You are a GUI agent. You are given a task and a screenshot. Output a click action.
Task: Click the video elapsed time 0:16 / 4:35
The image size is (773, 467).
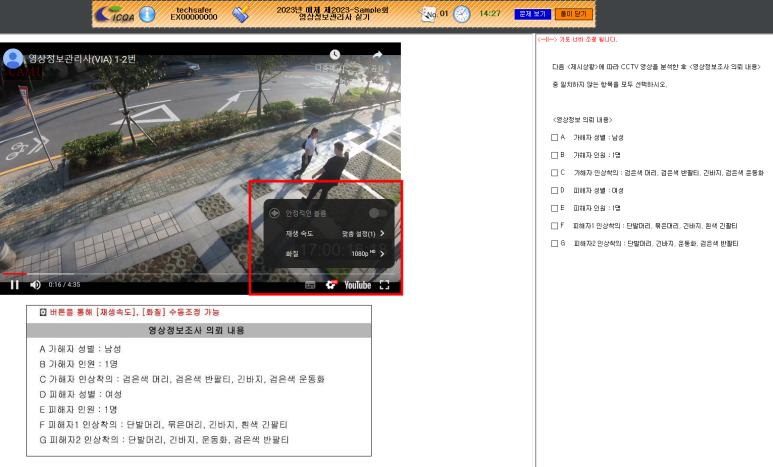pos(64,285)
